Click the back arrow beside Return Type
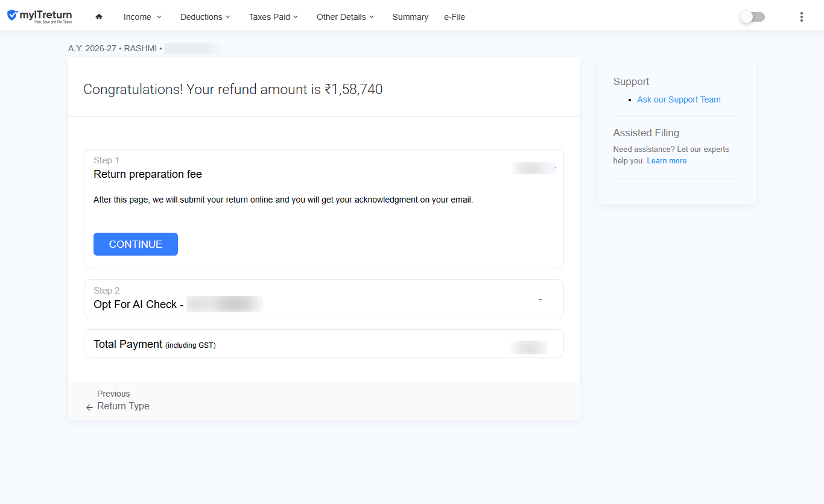The image size is (824, 504). [x=89, y=408]
